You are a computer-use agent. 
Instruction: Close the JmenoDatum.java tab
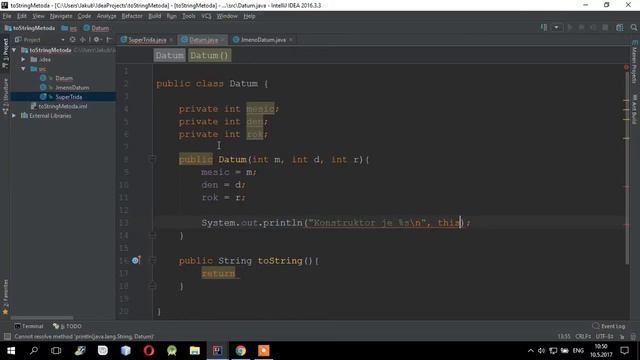291,40
